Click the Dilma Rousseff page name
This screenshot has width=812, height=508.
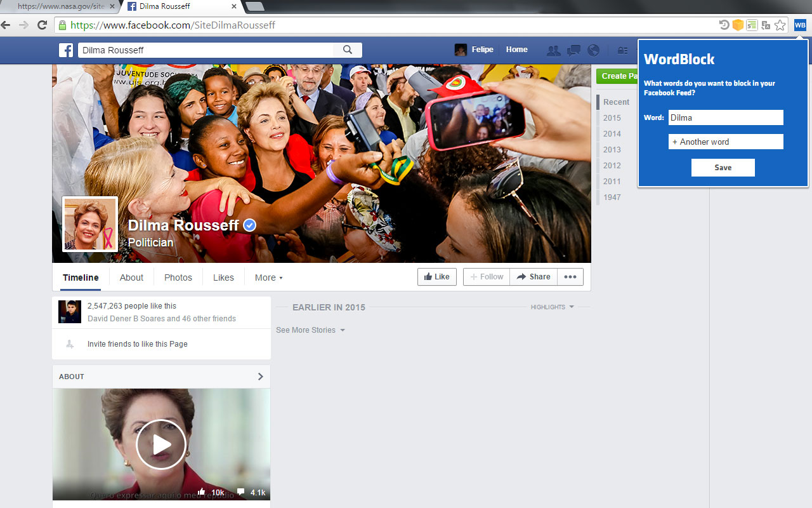[x=183, y=225]
